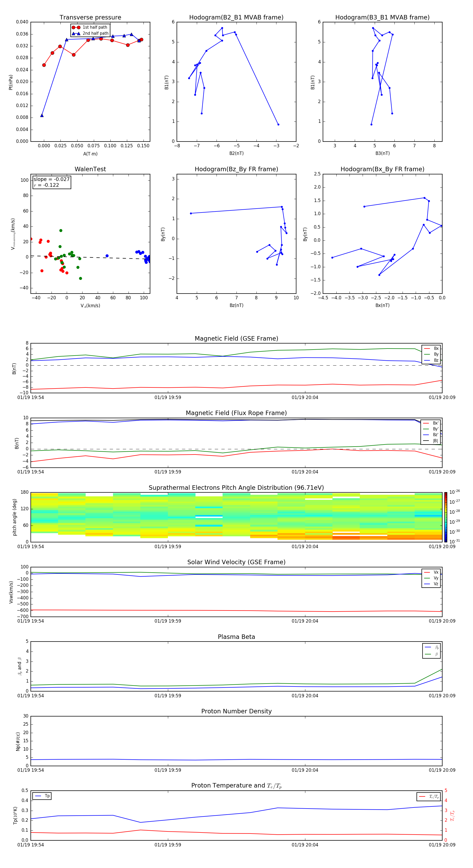Viewport: 473px width, 868px height.
Task: Click the 'Proton Temperature and Te/Tp' title
Action: coord(236,786)
